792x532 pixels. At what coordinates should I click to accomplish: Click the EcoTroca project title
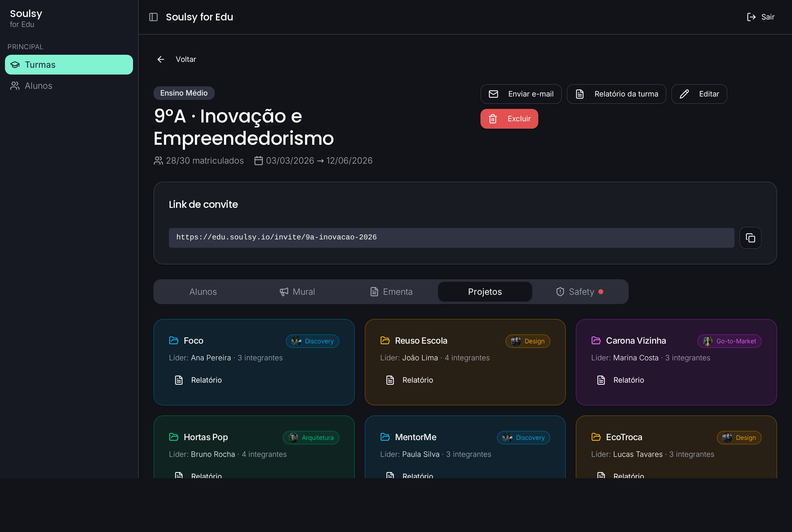(x=624, y=437)
